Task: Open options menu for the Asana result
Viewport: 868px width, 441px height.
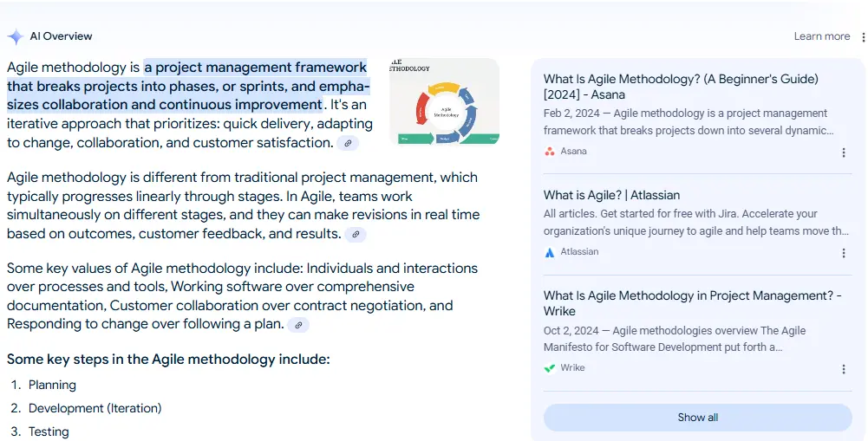Action: click(x=844, y=152)
